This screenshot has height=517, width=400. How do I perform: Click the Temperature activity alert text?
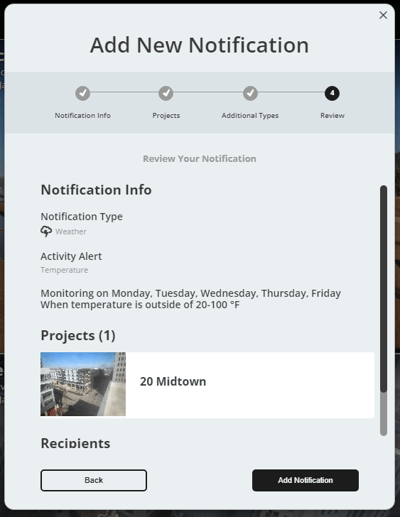(x=64, y=270)
